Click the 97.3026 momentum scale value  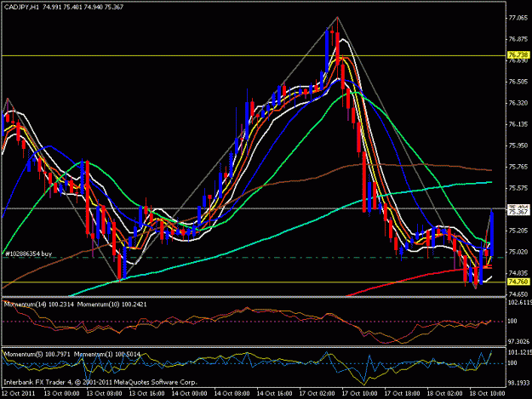tap(518, 341)
